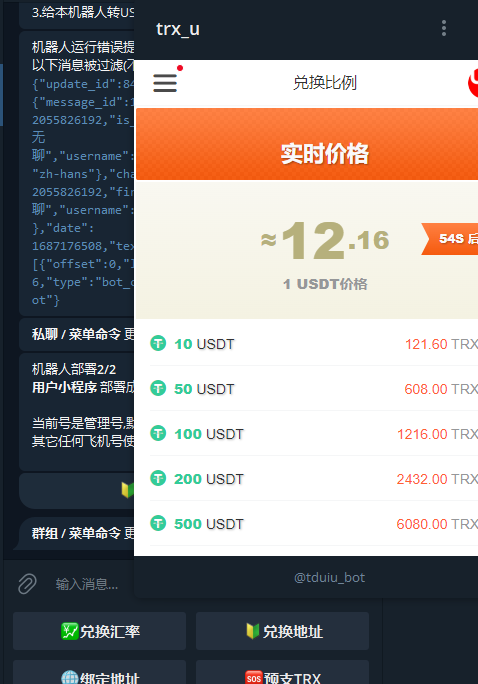This screenshot has width=478, height=684.
Task: Select the 100 USDT exchange row
Action: [x=314, y=434]
